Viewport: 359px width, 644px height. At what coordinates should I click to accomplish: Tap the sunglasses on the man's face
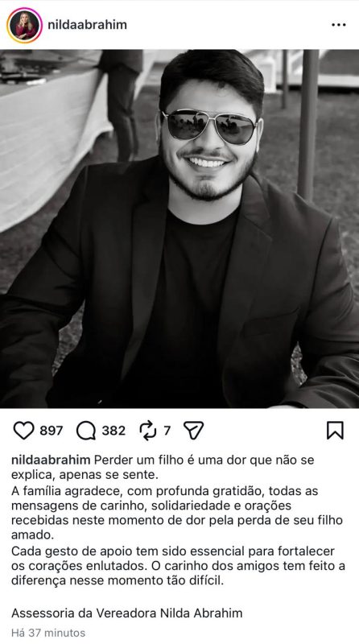[x=209, y=126]
